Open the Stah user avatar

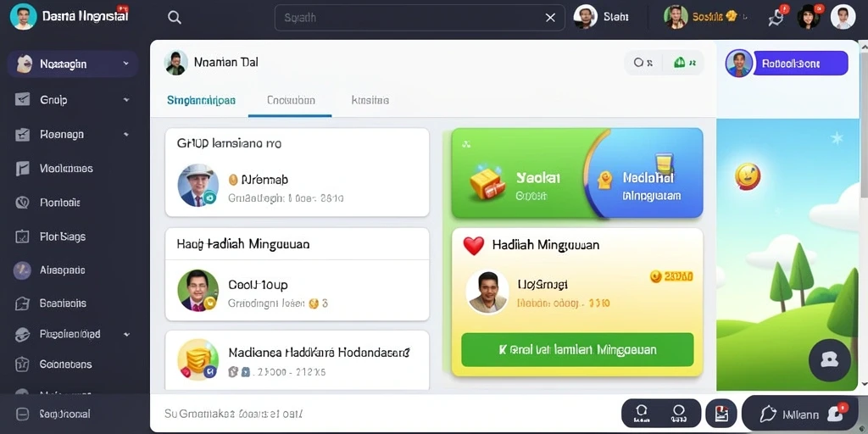(x=585, y=17)
